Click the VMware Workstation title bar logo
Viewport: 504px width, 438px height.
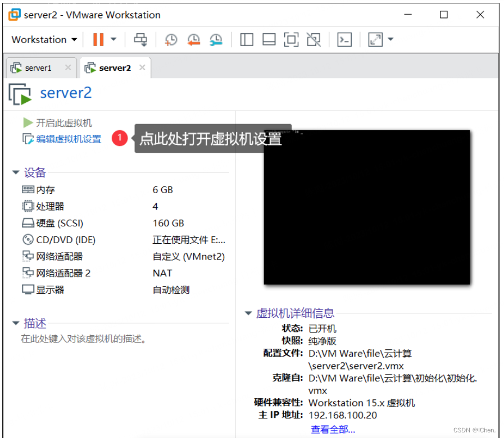tap(15, 15)
